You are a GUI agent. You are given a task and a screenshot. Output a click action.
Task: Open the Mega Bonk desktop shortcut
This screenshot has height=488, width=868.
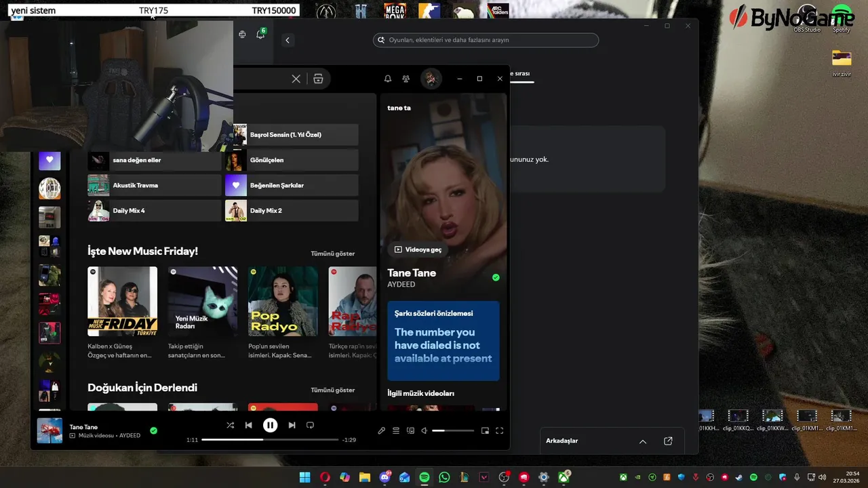tap(395, 11)
